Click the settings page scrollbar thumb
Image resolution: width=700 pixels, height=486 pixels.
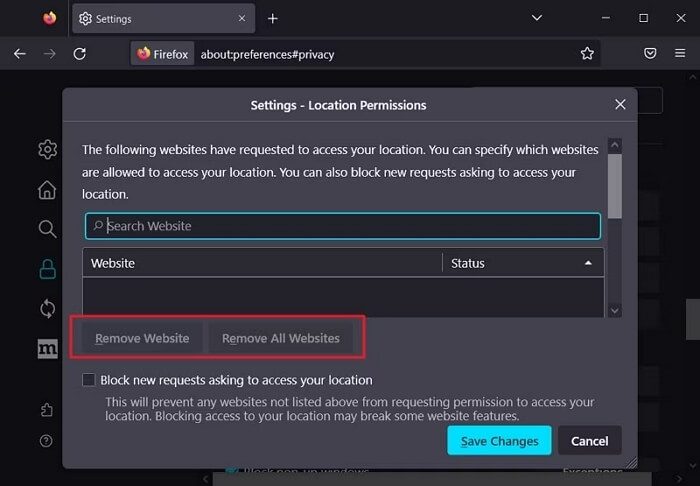(x=693, y=319)
